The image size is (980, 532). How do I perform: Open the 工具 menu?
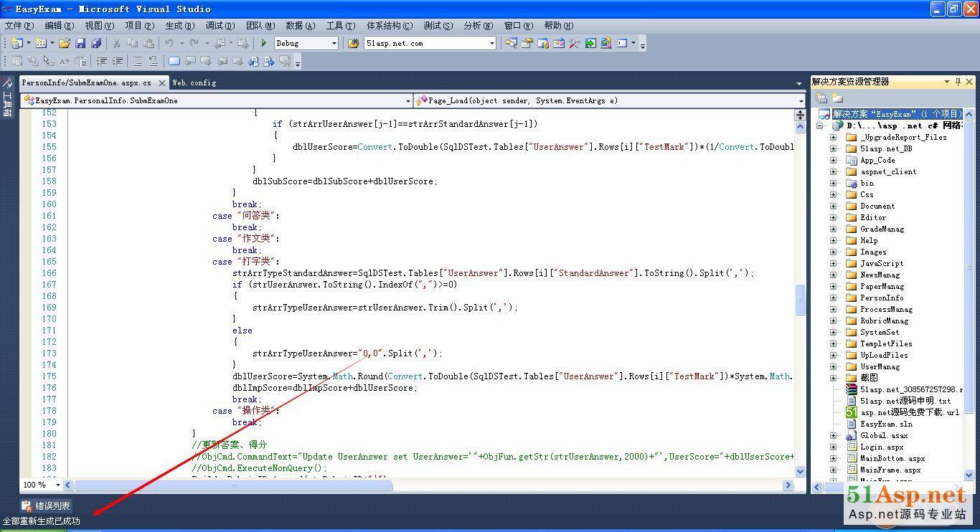[x=341, y=26]
